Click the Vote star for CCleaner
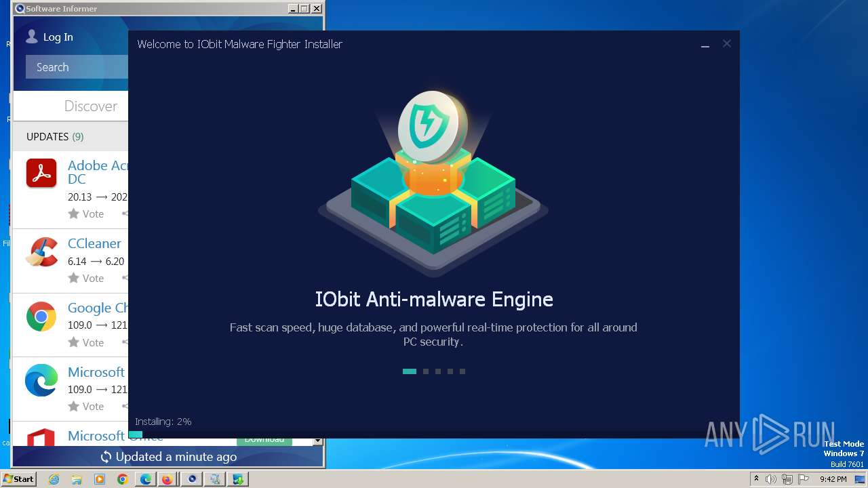The width and height of the screenshot is (868, 488). tap(73, 278)
